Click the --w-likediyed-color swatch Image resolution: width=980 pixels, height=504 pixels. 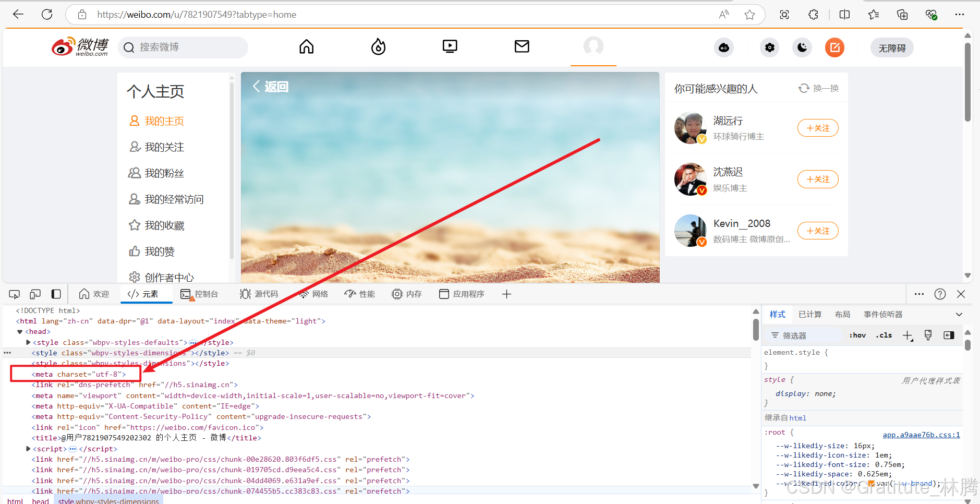871,483
